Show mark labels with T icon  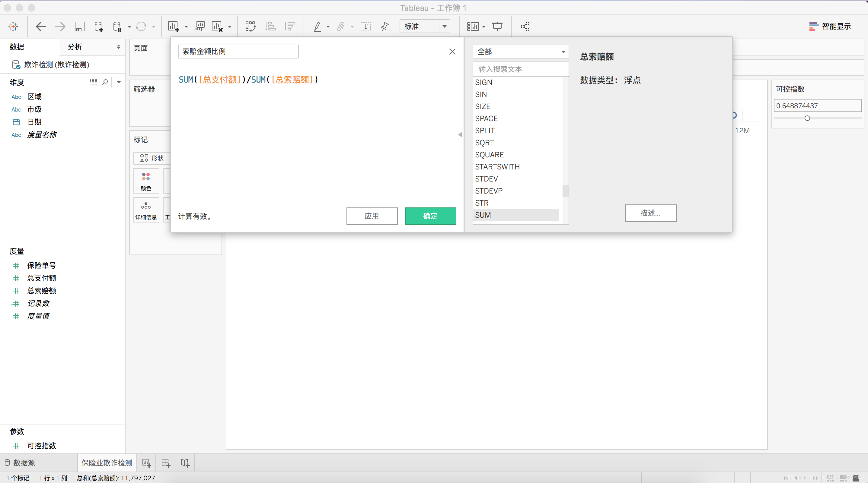pyautogui.click(x=365, y=26)
